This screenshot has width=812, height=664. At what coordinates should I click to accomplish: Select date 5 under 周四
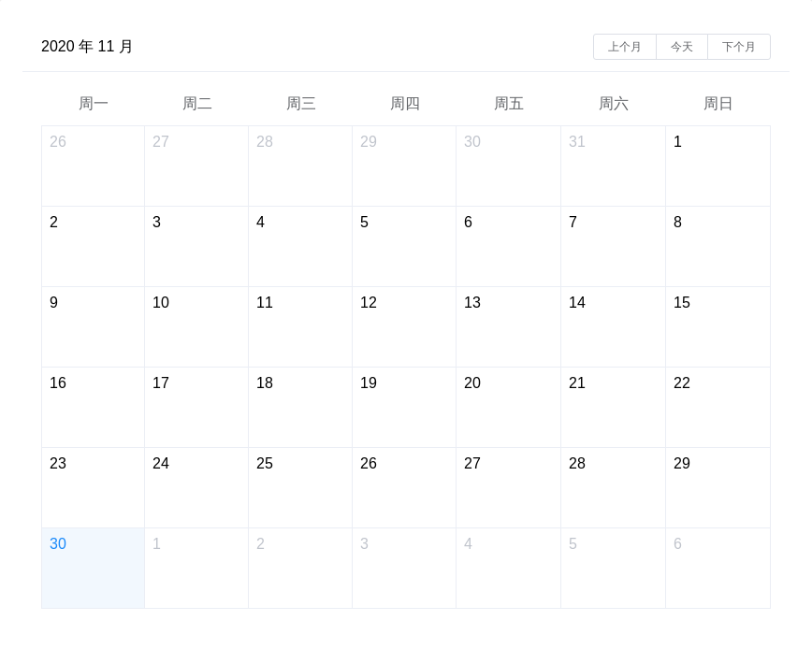pos(404,246)
